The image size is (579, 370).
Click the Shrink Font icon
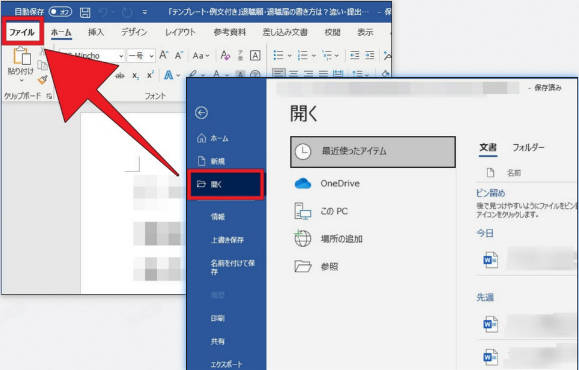179,56
